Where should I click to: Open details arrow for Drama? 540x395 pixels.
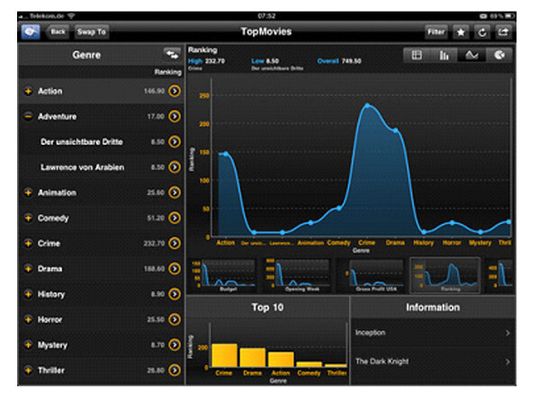[x=175, y=269]
